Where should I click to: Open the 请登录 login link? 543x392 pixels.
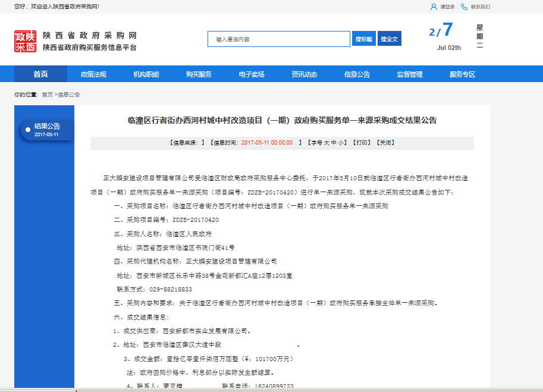pos(447,7)
